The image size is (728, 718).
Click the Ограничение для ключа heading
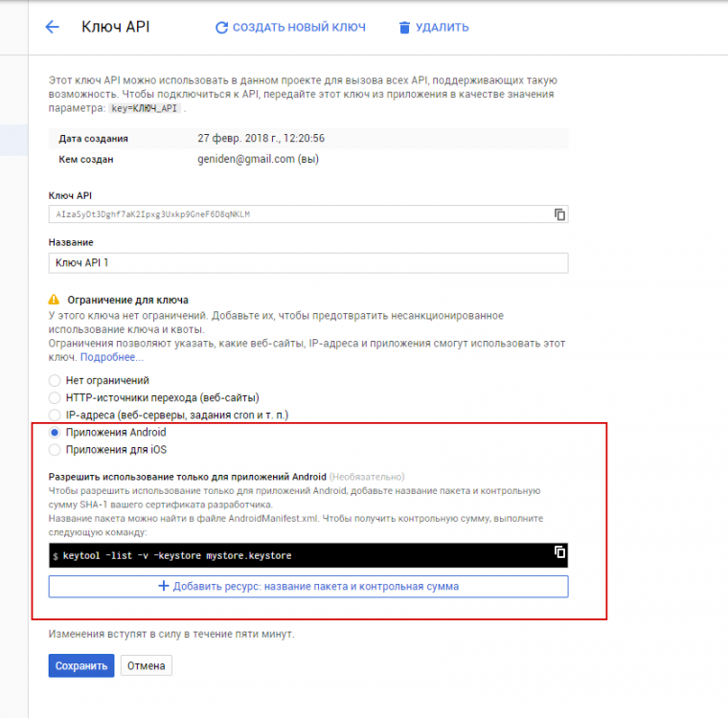(x=127, y=300)
